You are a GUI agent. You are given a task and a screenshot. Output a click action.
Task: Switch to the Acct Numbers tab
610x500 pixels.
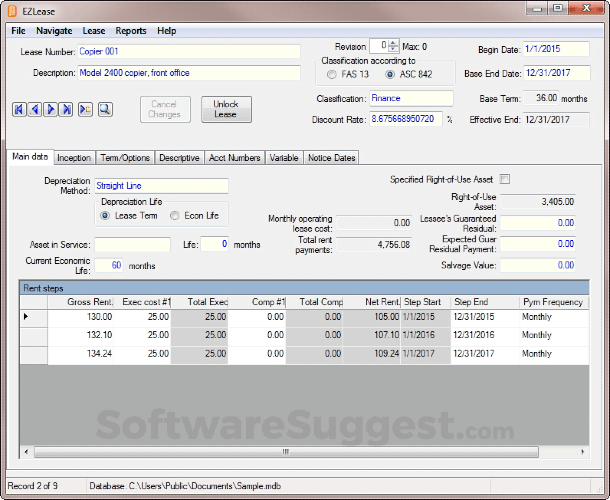coord(235,158)
